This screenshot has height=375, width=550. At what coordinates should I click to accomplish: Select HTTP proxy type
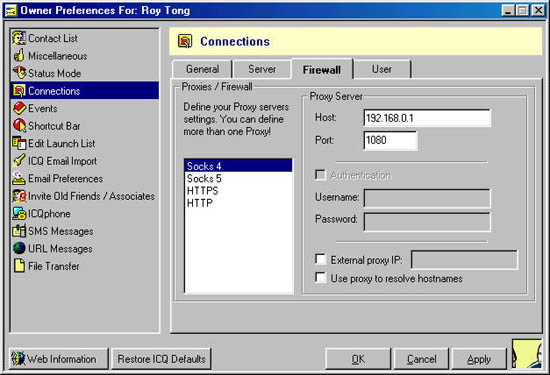tap(238, 203)
